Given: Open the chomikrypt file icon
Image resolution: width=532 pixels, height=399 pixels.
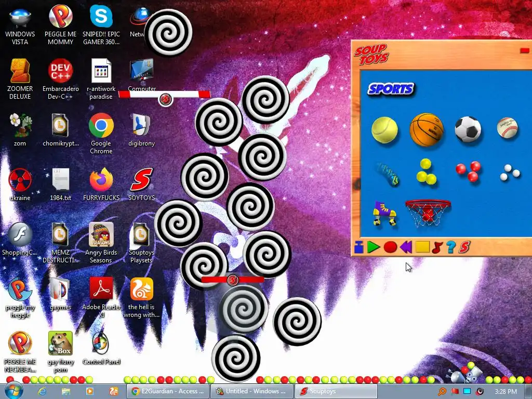Looking at the screenshot, I should pyautogui.click(x=60, y=130).
